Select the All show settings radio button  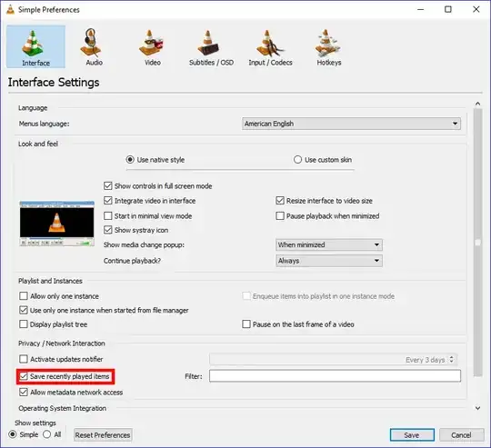click(x=47, y=434)
